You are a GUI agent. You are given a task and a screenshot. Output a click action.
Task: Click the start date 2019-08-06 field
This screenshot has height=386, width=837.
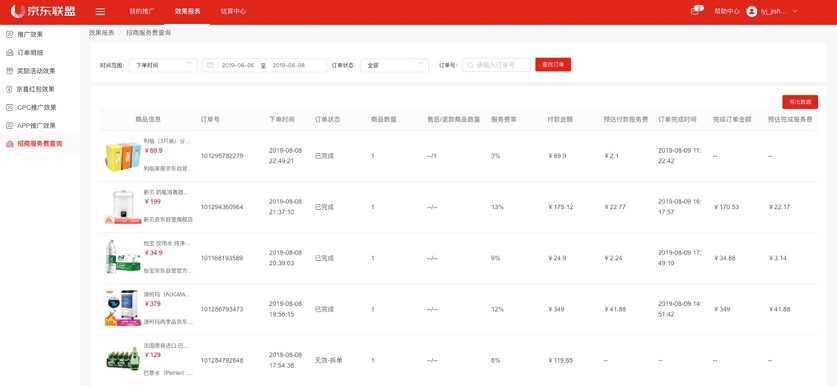coord(238,65)
